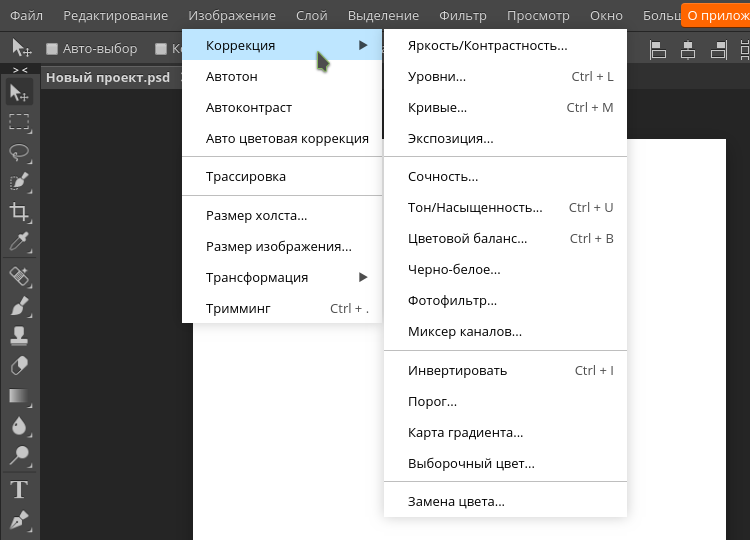This screenshot has width=750, height=540.
Task: Choose Автотон from the menu
Action: pyautogui.click(x=282, y=77)
